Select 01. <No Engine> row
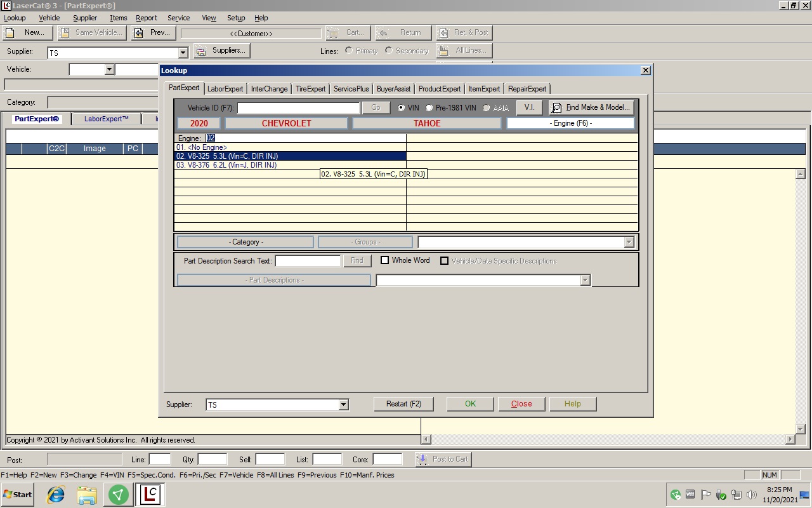Image resolution: width=812 pixels, height=508 pixels. 291,147
